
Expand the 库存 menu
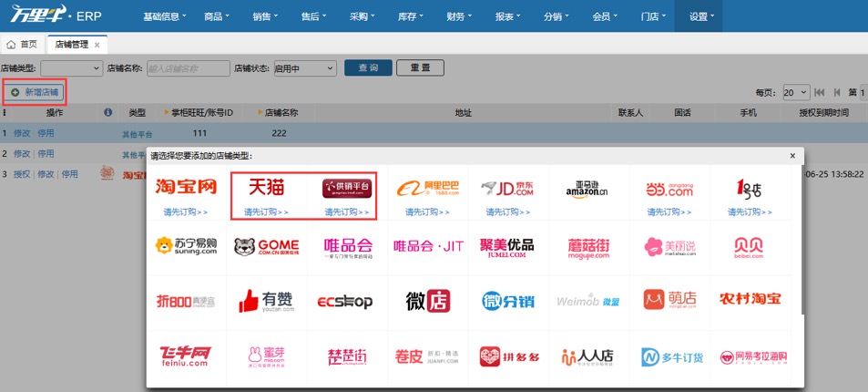pyautogui.click(x=411, y=16)
